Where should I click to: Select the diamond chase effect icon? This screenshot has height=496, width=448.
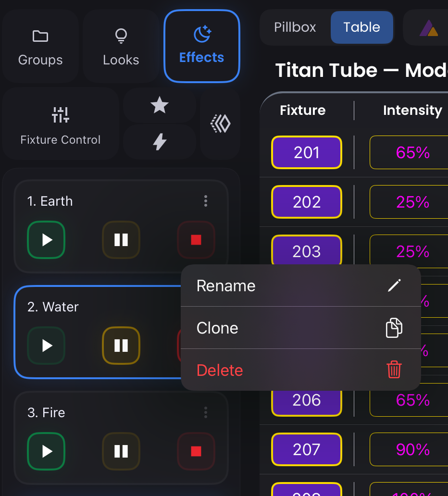220,124
